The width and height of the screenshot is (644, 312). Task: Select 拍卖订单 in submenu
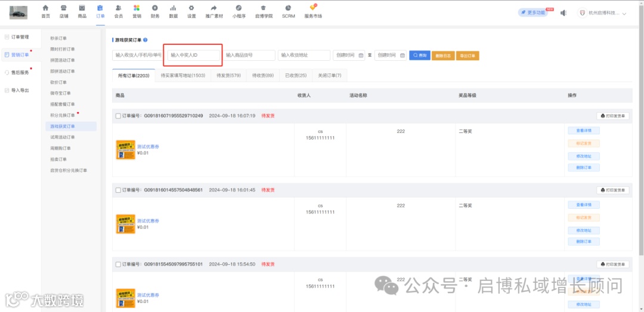point(58,159)
